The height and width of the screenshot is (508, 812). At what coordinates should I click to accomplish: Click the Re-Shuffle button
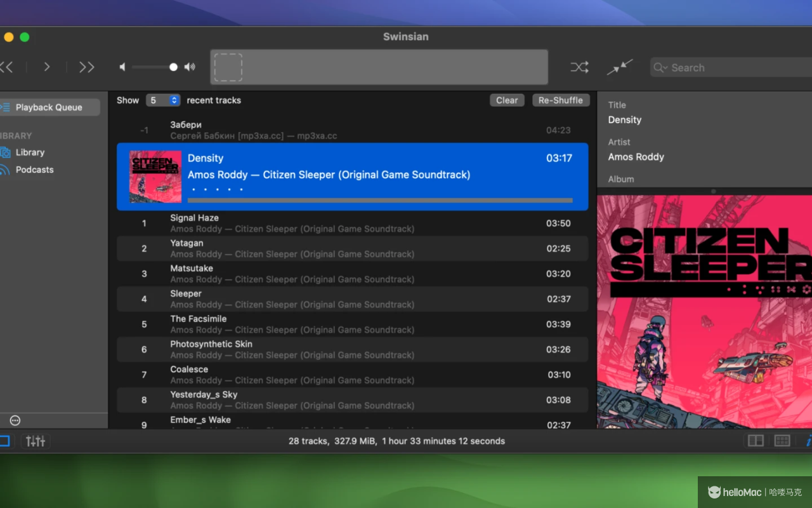(x=561, y=100)
